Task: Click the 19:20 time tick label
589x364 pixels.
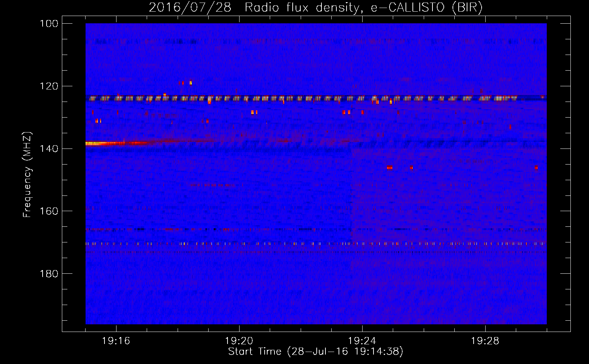Action: (x=239, y=341)
